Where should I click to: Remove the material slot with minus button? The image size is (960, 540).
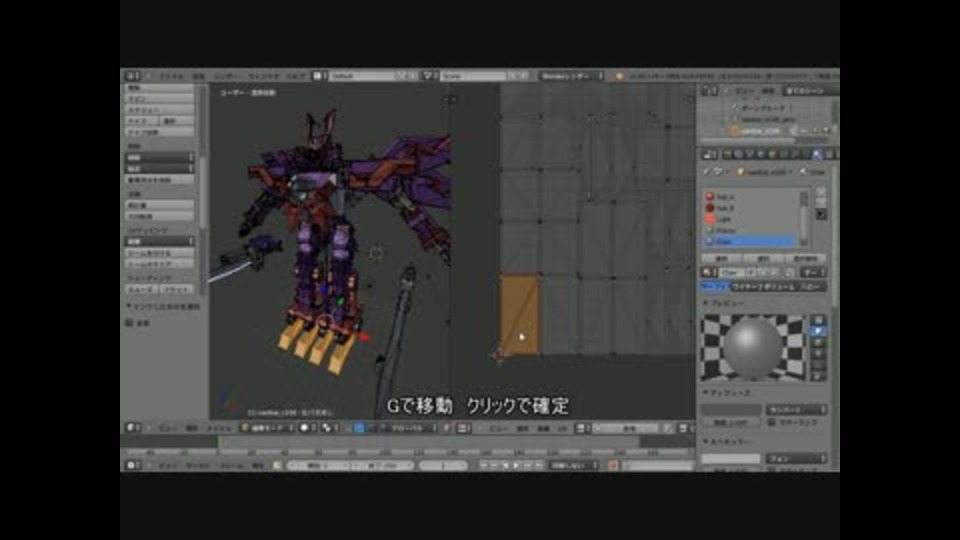[x=821, y=203]
